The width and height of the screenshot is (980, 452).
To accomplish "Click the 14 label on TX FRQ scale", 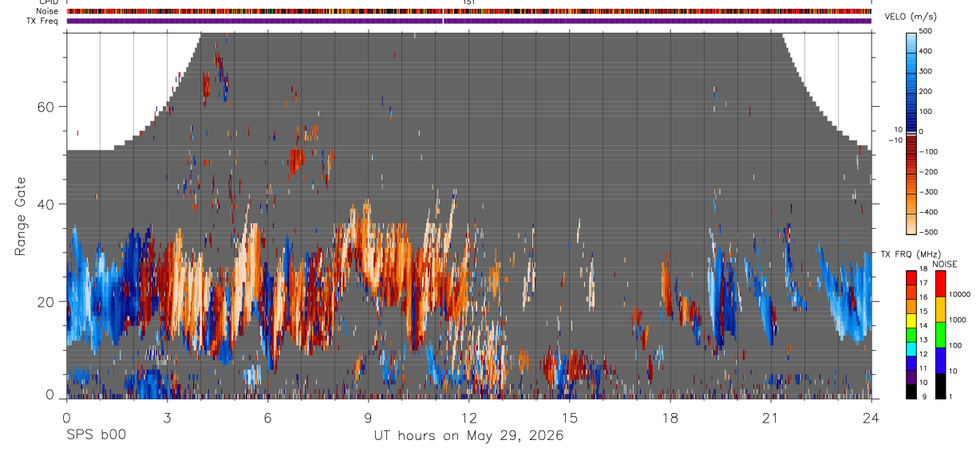I will click(923, 325).
